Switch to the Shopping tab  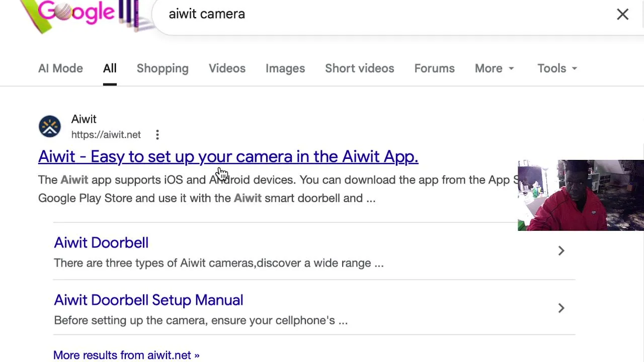[163, 68]
